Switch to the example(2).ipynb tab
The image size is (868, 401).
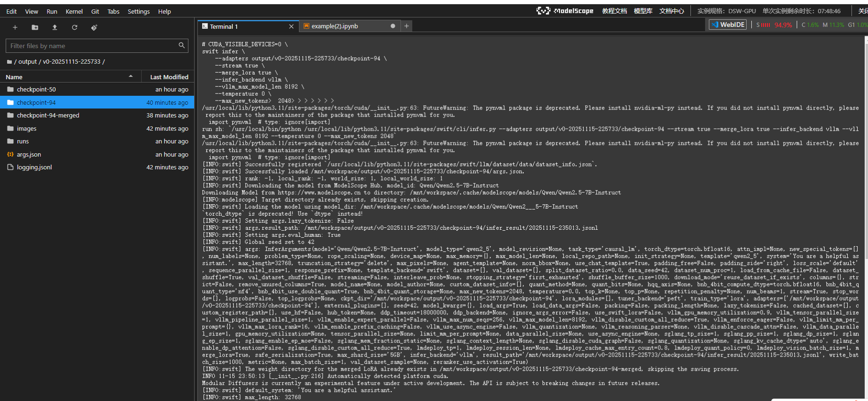(350, 26)
